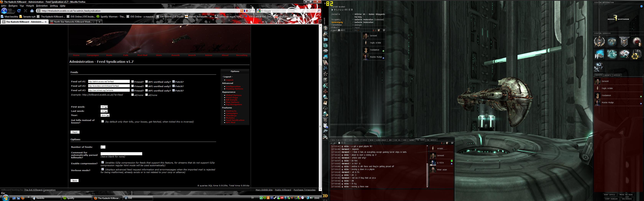Open the Last week dropdown
This screenshot has height=201, width=644.
point(104,111)
